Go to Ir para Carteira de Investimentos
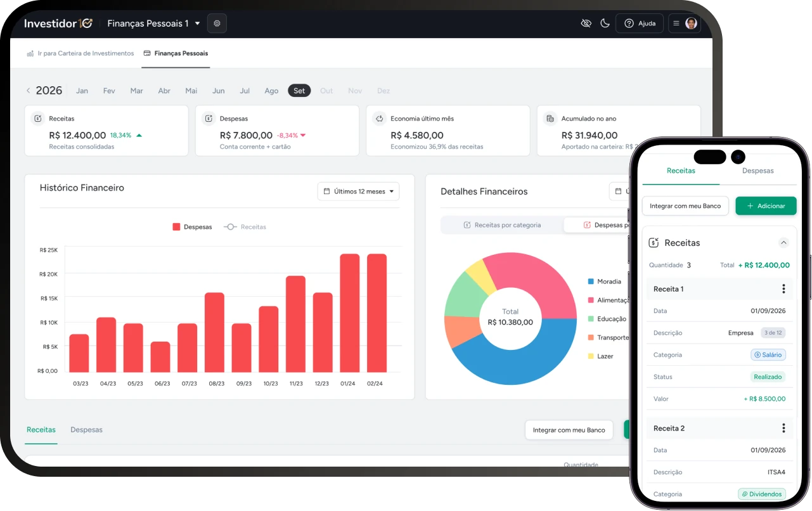 [81, 53]
